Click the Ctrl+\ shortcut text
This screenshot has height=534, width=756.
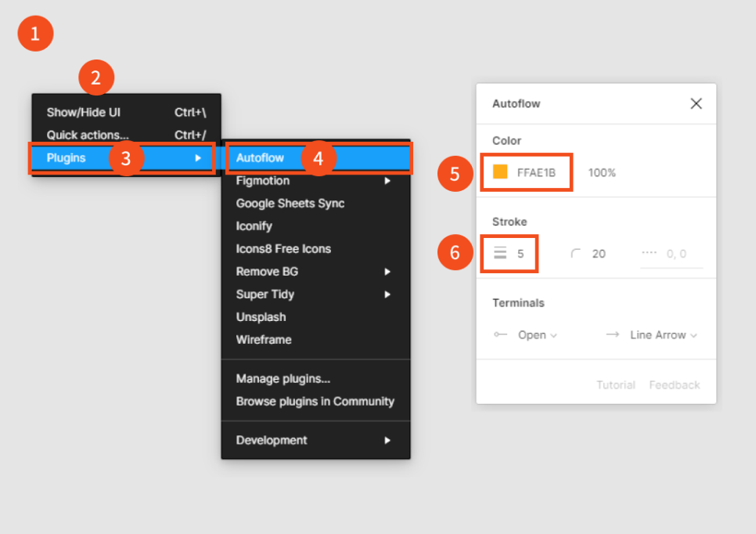point(190,113)
